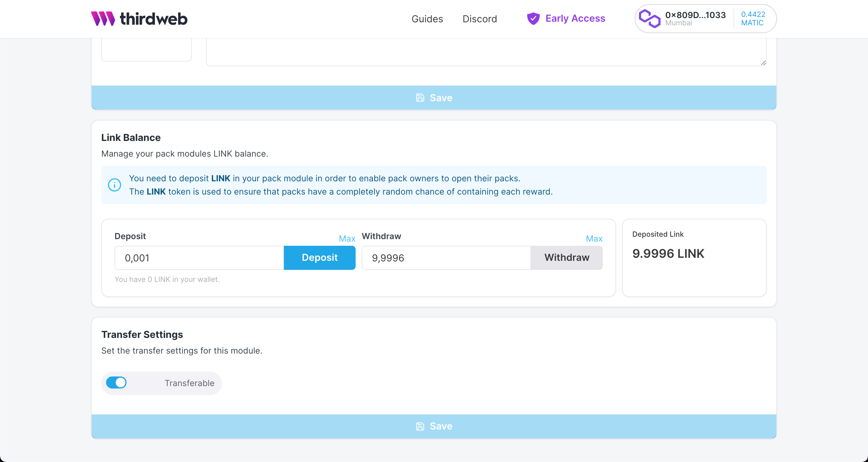Click the description textarea resize handle
The image size is (868, 462).
[x=763, y=63]
